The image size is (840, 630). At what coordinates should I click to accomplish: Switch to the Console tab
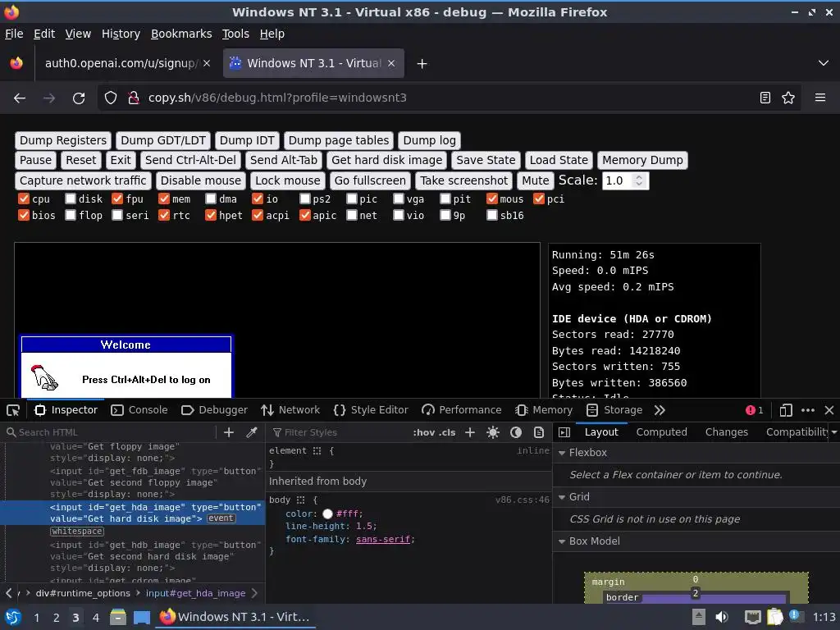click(x=139, y=410)
